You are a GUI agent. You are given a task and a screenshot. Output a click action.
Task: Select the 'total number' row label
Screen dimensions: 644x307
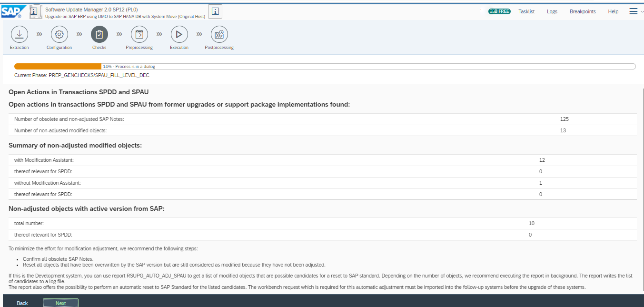[x=29, y=223]
